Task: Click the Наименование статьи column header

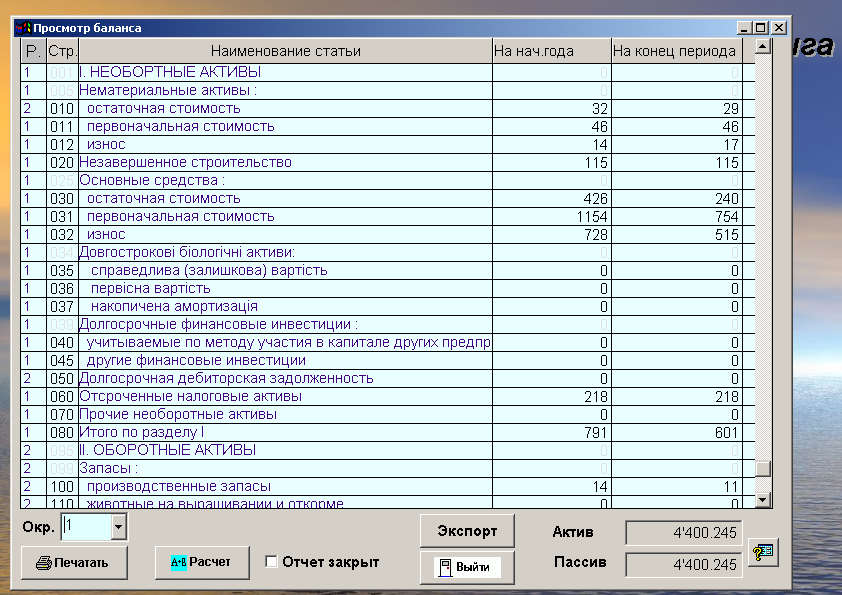Action: pyautogui.click(x=285, y=51)
